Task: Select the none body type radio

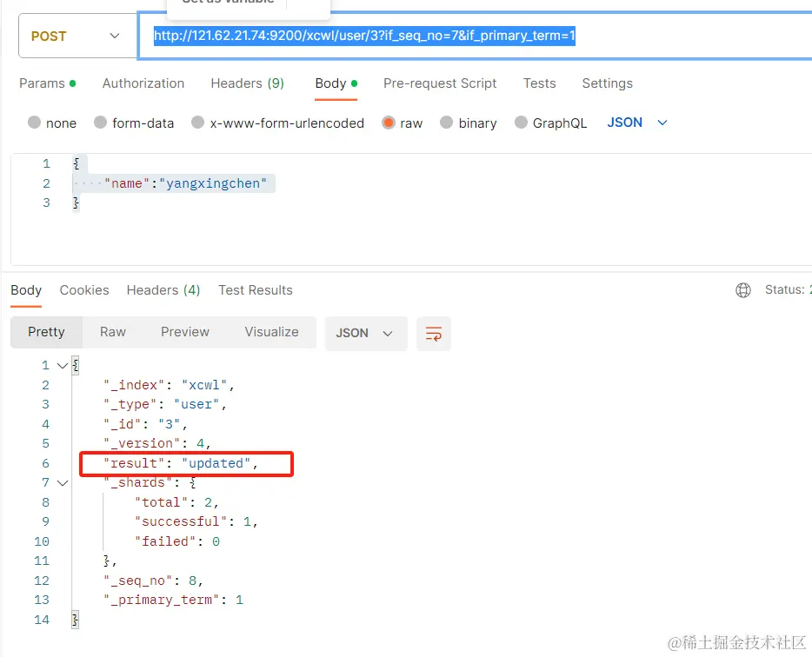Action: coord(34,123)
